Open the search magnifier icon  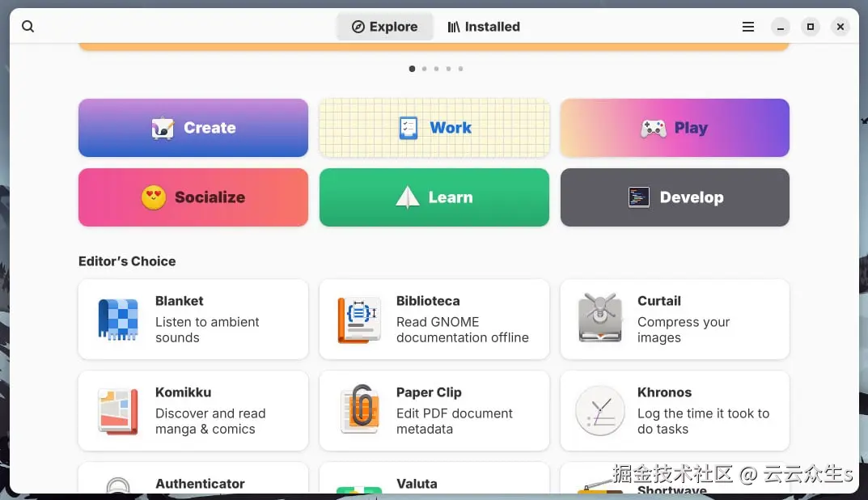(28, 27)
